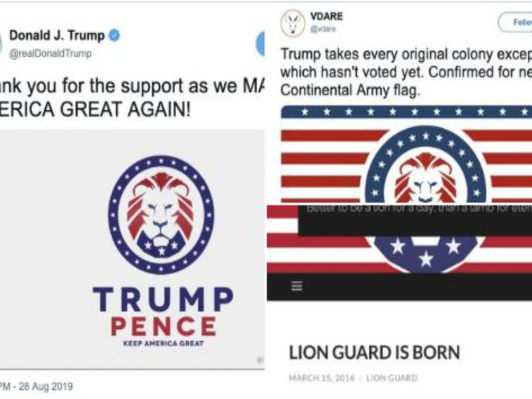Click the Donald J. Trump display name

pyautogui.click(x=57, y=36)
